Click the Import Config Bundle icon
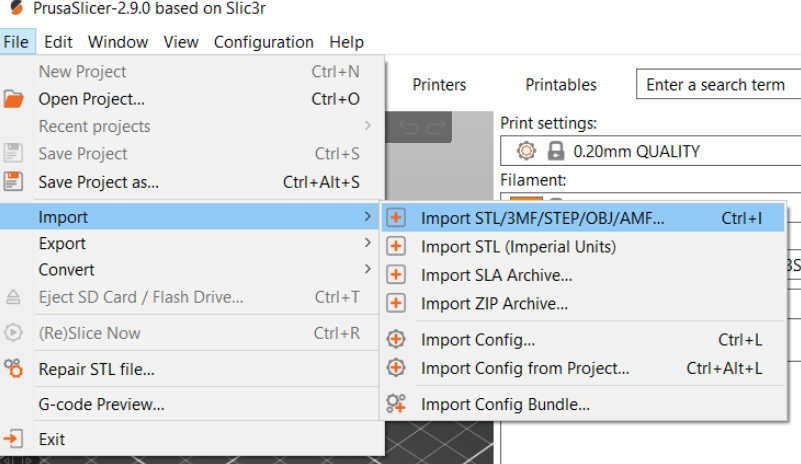The width and height of the screenshot is (801, 464). tap(396, 404)
